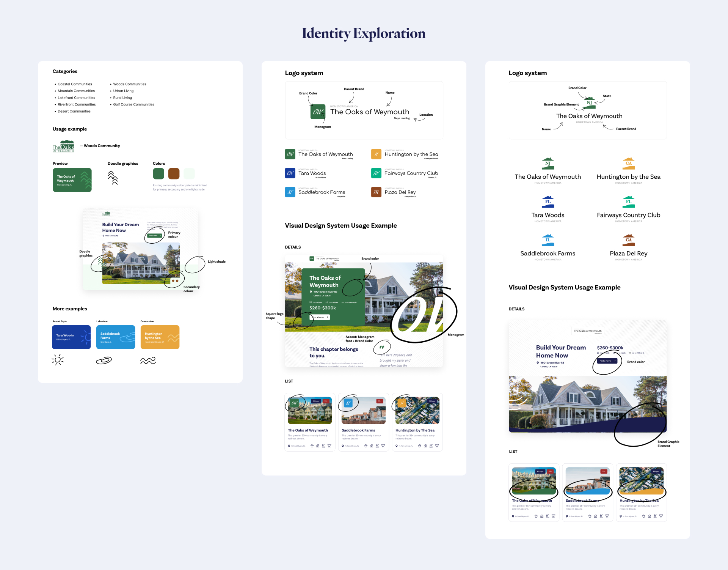728x570 pixels.
Task: Click the orange Huntington by the Sea monogram
Action: (x=376, y=154)
